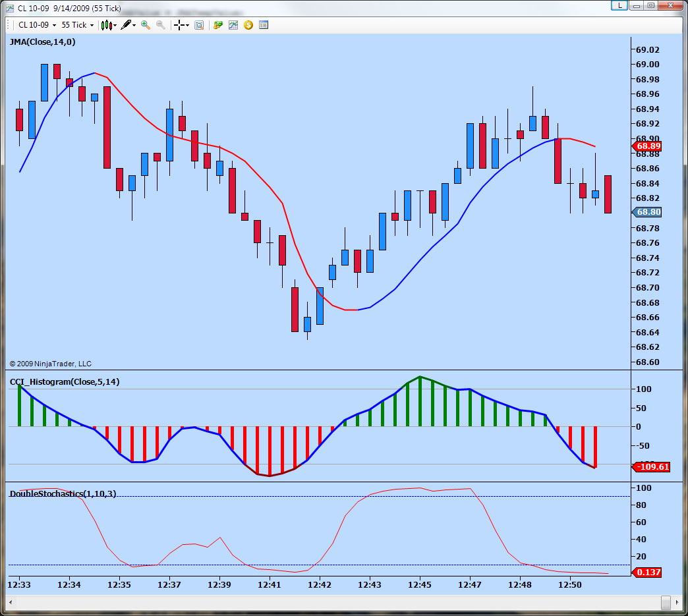Expand the drawing tools dropdown arrow
This screenshot has width=688, height=616.
[x=134, y=26]
